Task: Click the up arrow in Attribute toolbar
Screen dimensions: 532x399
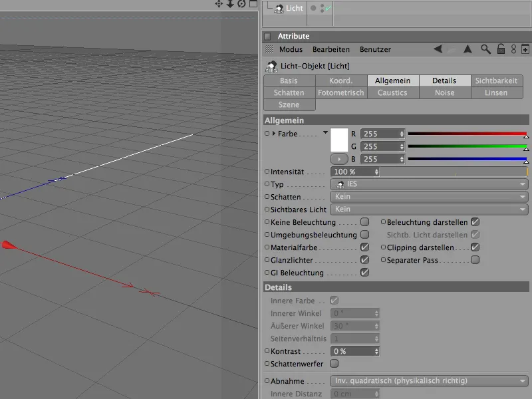Action: 467,49
